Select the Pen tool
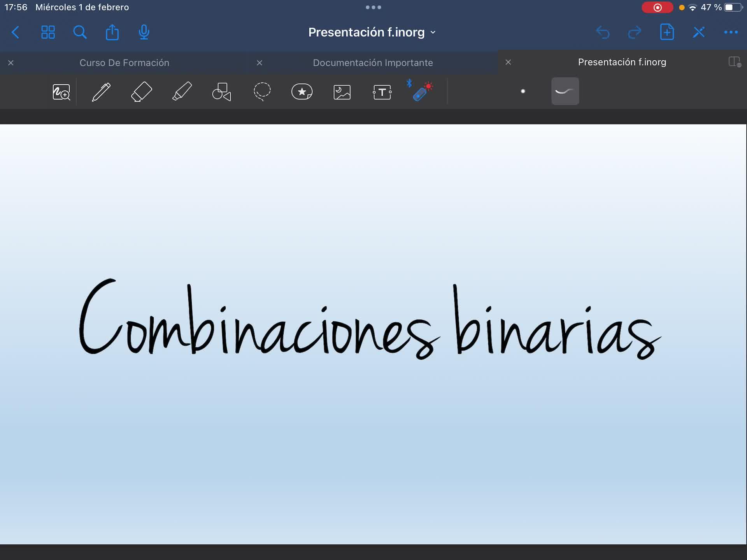747x560 pixels. [101, 92]
